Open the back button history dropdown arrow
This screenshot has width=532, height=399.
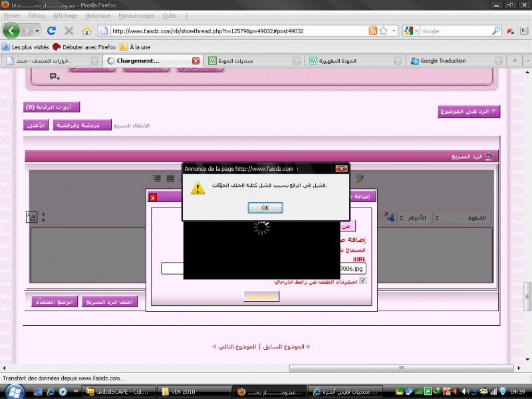37,31
